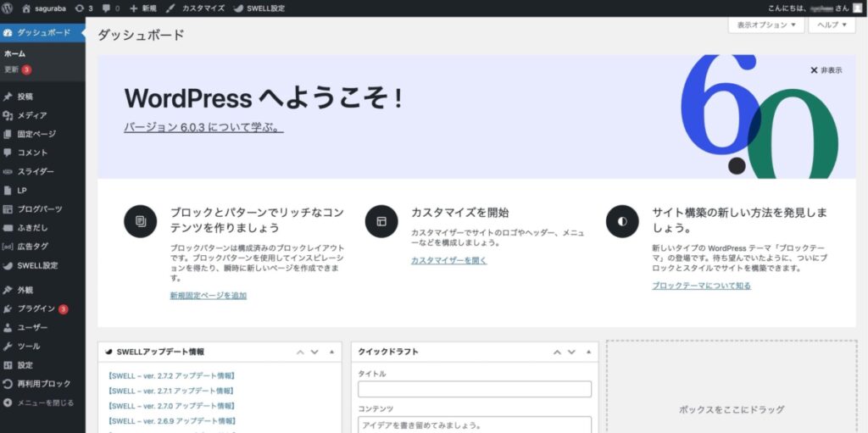This screenshot has width=868, height=433.
Task: Open 広告タグ sidebar menu
Action: pos(42,247)
